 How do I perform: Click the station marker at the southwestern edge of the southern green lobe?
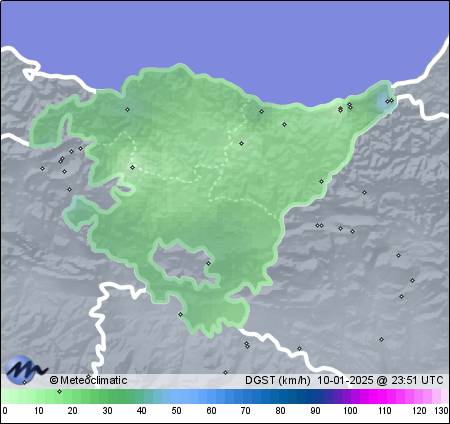(x=181, y=315)
